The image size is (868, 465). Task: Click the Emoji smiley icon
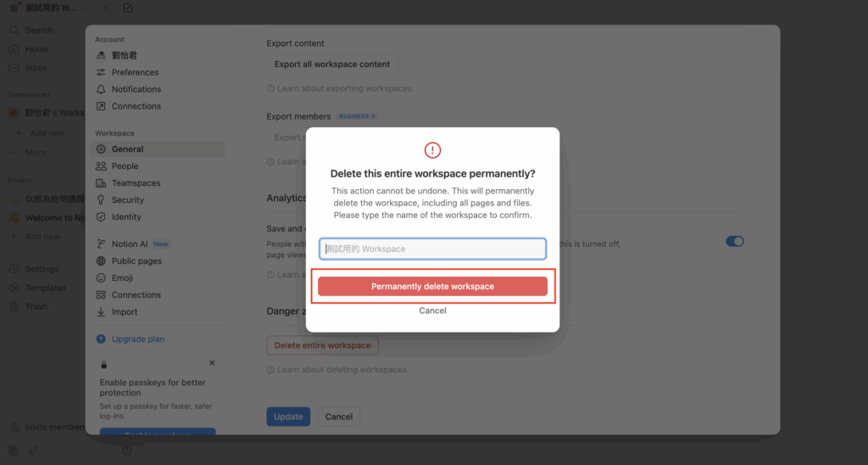(102, 278)
